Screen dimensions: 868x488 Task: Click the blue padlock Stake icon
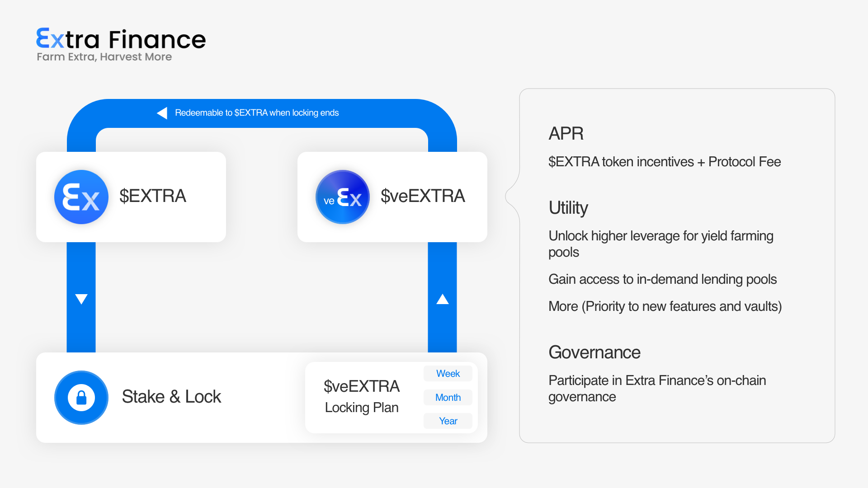click(x=81, y=398)
